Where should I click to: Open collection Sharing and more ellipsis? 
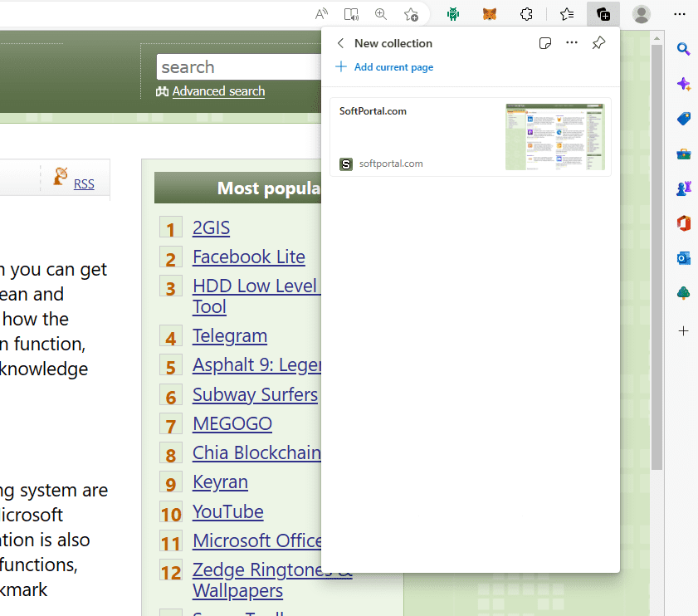click(572, 43)
